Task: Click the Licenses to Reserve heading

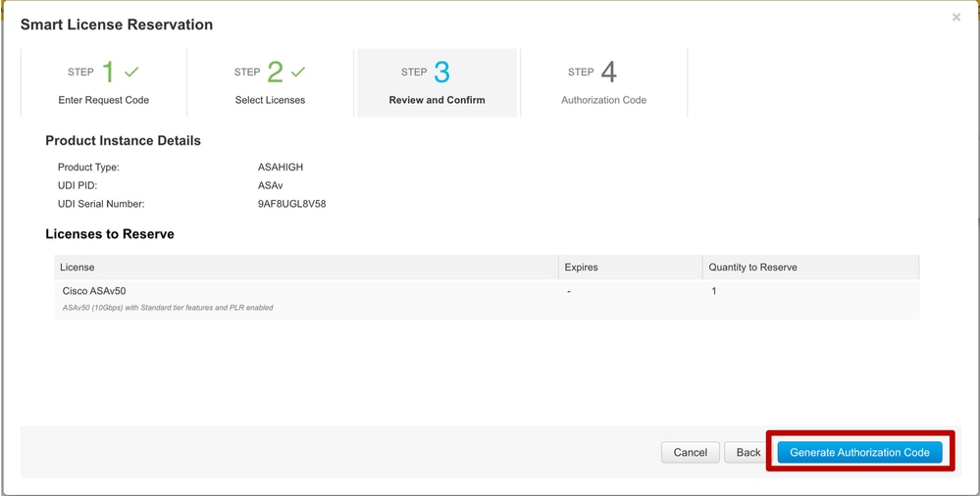Action: point(110,234)
